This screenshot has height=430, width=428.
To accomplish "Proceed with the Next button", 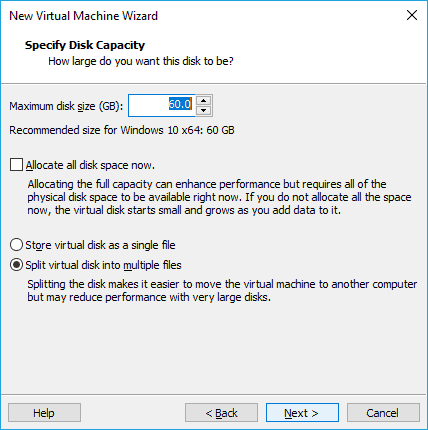I will click(302, 413).
